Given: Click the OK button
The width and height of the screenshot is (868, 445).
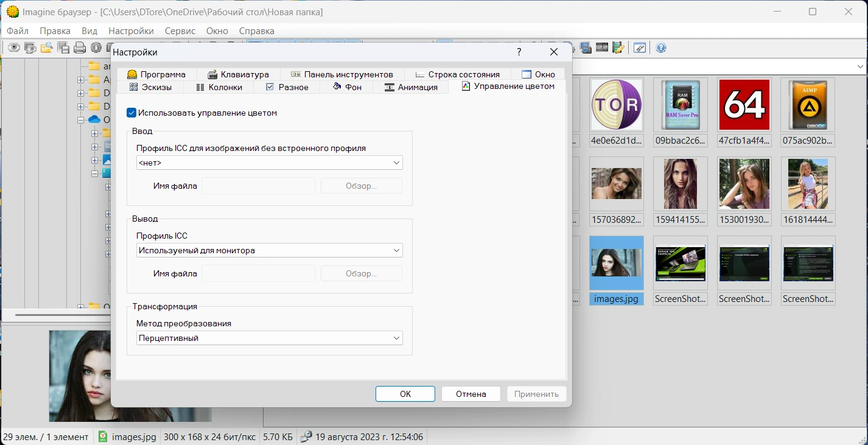Looking at the screenshot, I should [405, 394].
